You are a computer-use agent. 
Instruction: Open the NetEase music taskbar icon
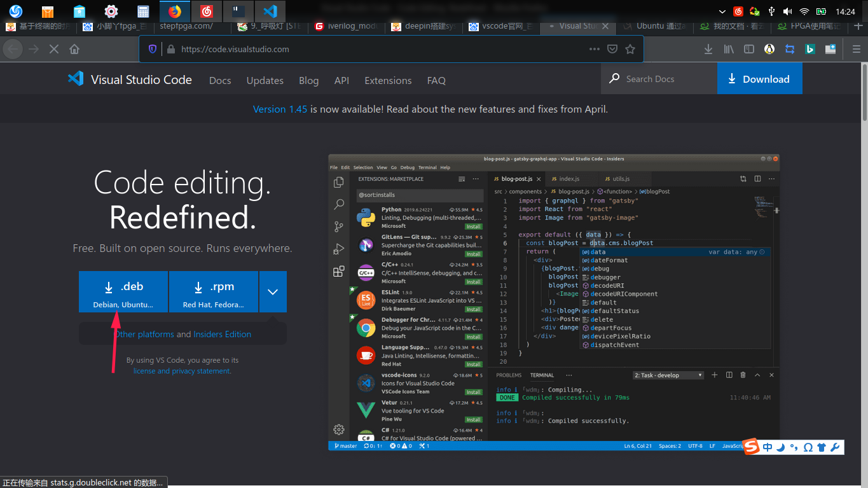207,11
